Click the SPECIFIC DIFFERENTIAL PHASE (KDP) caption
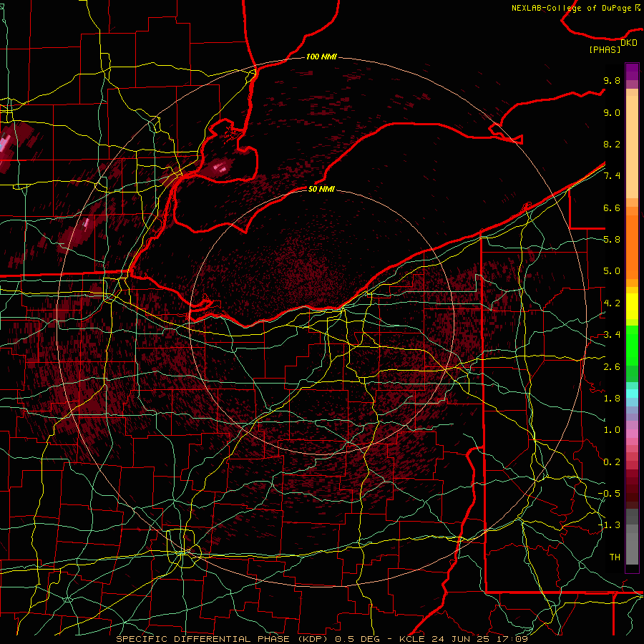The width and height of the screenshot is (644, 644). (223, 639)
